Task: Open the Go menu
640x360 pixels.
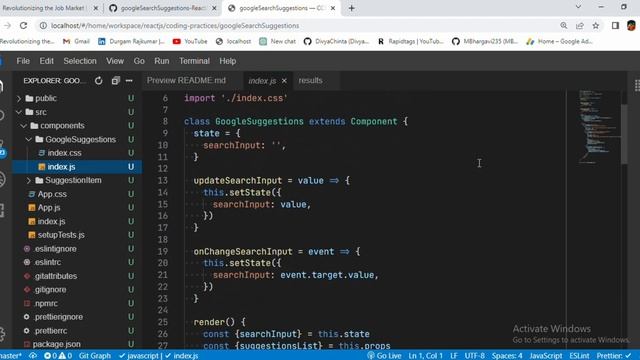Action: [139, 61]
